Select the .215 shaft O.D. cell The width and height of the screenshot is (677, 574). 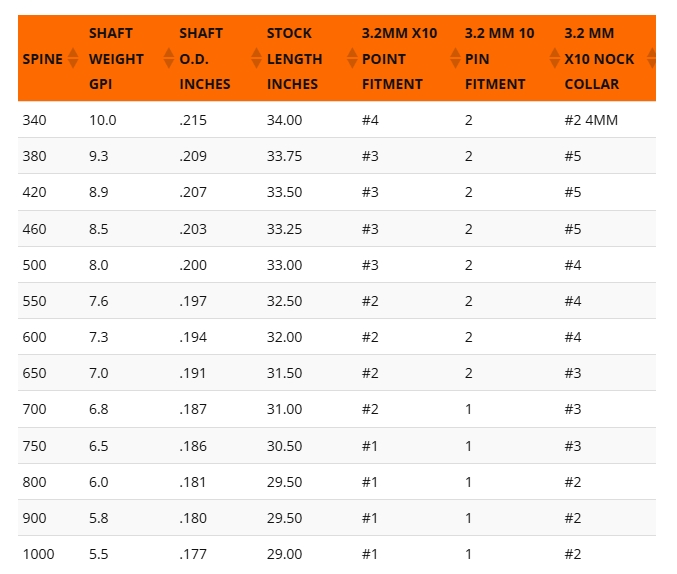194,120
